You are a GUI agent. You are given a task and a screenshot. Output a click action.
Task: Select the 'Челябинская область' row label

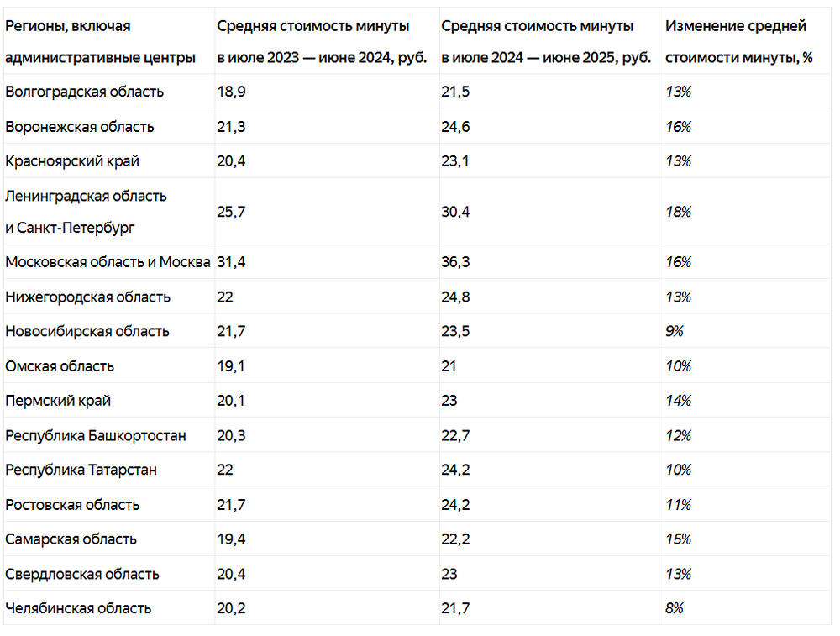tap(78, 608)
